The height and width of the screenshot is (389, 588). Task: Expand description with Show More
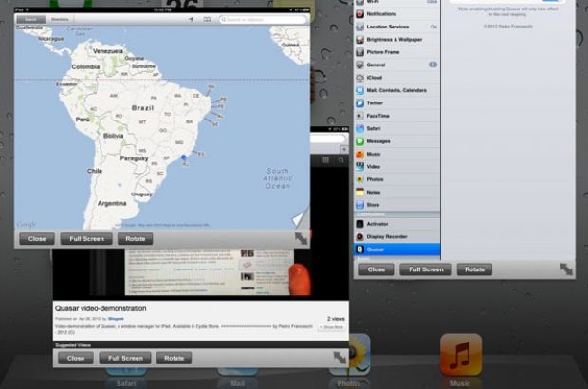[332, 326]
